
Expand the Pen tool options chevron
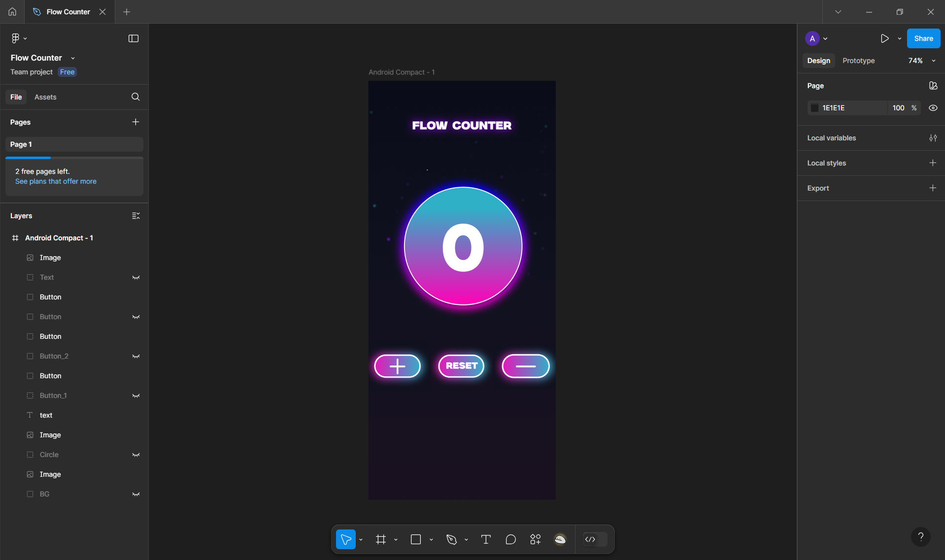(x=466, y=540)
